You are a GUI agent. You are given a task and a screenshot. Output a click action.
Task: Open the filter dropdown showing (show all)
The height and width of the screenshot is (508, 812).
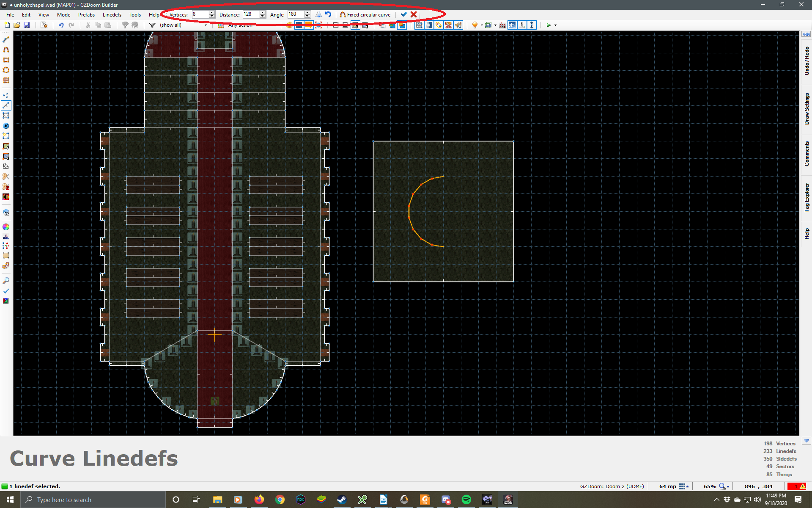184,25
